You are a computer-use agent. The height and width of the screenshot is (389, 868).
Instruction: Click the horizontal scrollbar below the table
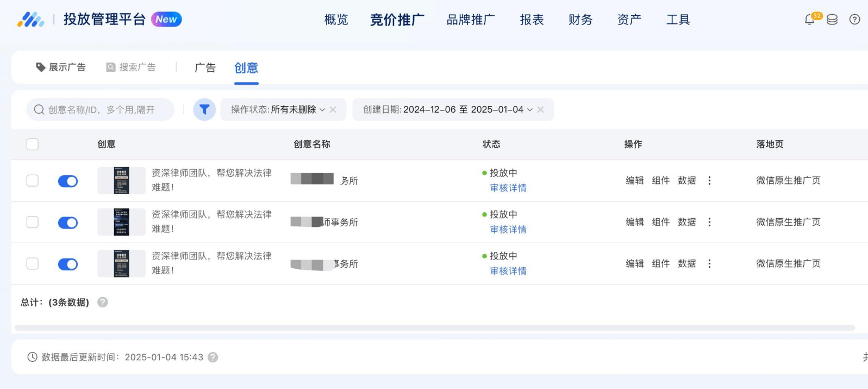[x=434, y=328]
